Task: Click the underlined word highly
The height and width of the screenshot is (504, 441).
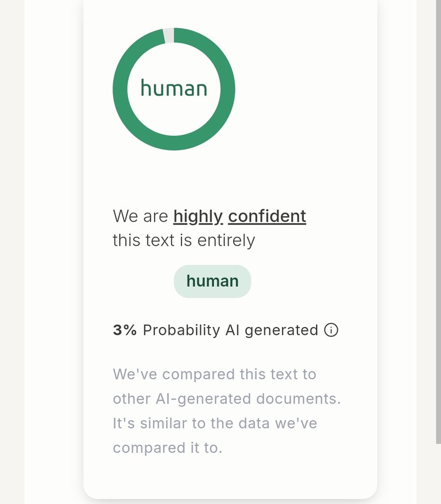Action: pos(198,216)
